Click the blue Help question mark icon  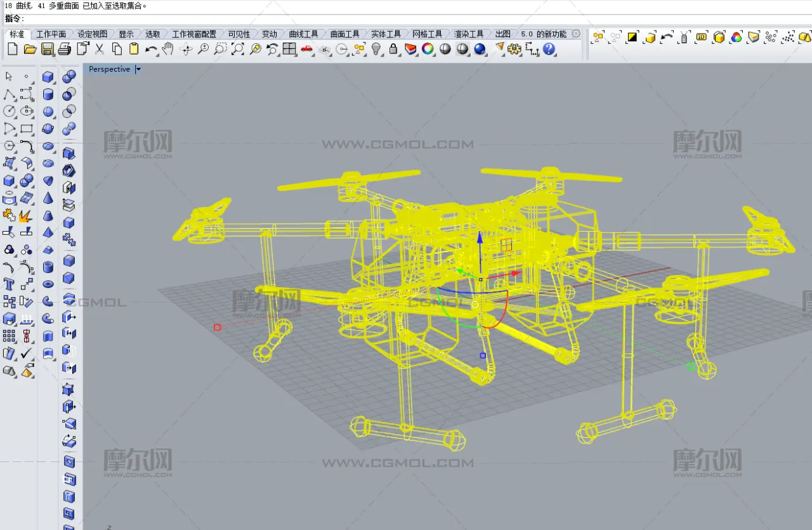tap(549, 49)
